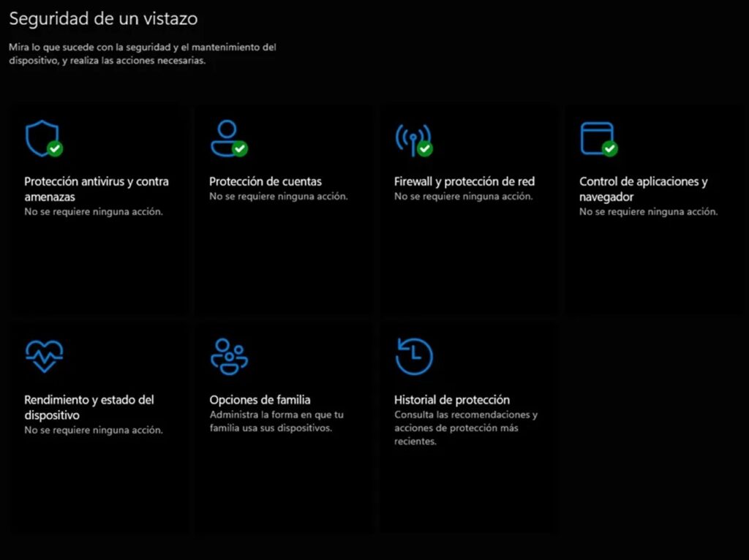Click 'No se requiere ninguna acción' under Control de aplicaciones
This screenshot has height=560, width=749.
pyautogui.click(x=649, y=211)
